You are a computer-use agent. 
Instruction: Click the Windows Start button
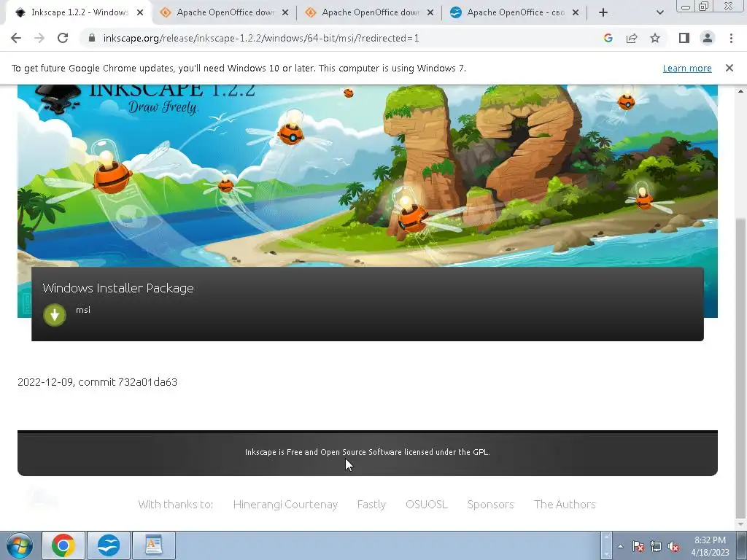click(19, 545)
